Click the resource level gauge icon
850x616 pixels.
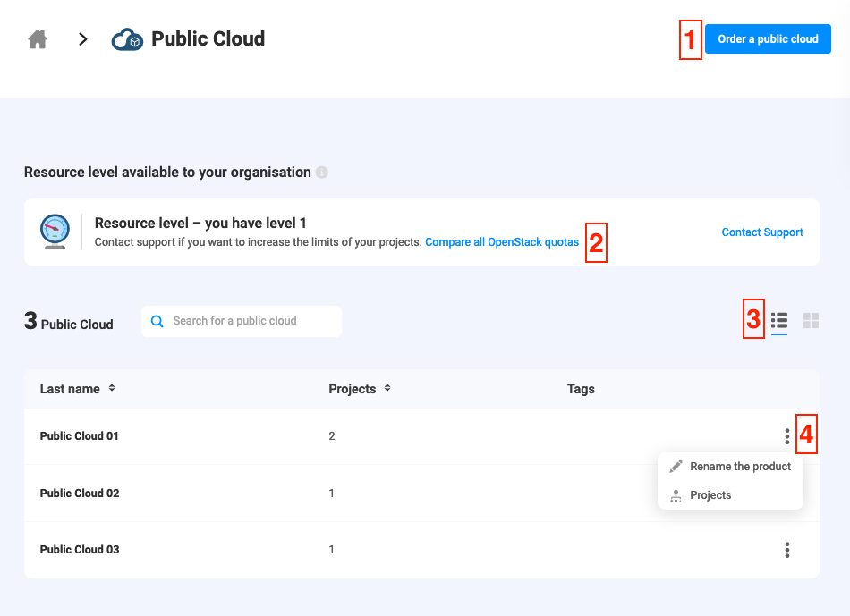[x=54, y=232]
